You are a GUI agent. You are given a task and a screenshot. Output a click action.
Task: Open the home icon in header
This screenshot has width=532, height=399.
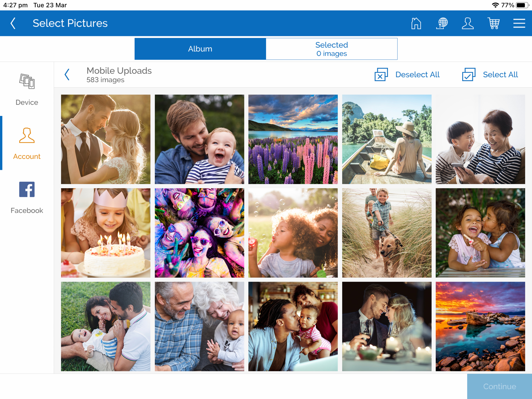tap(416, 23)
